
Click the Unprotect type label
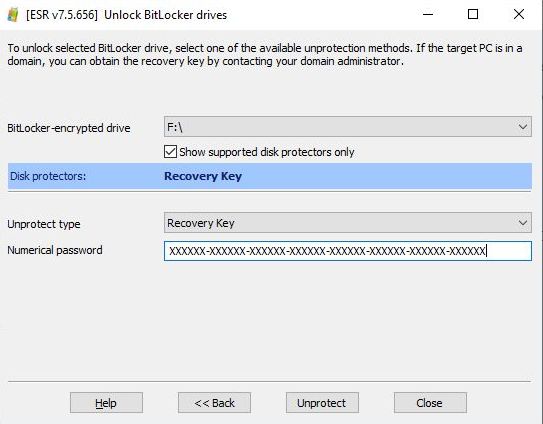(x=44, y=224)
